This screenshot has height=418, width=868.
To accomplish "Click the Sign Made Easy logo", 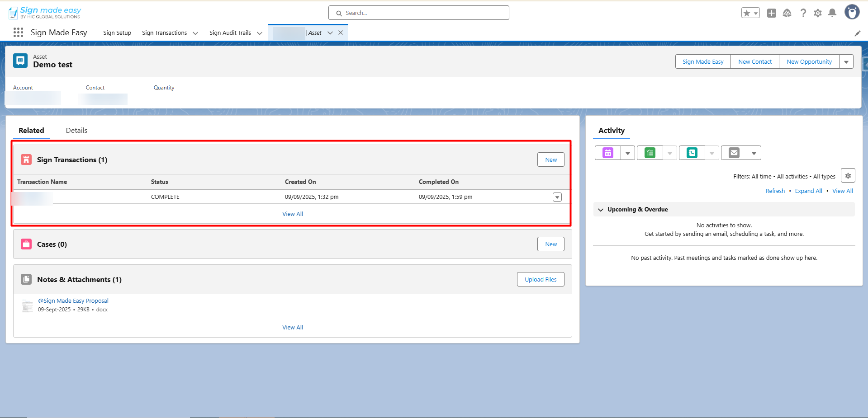I will click(45, 13).
